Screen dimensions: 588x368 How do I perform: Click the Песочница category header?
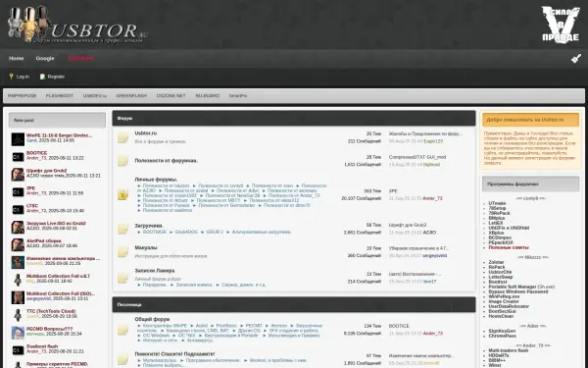coord(294,304)
